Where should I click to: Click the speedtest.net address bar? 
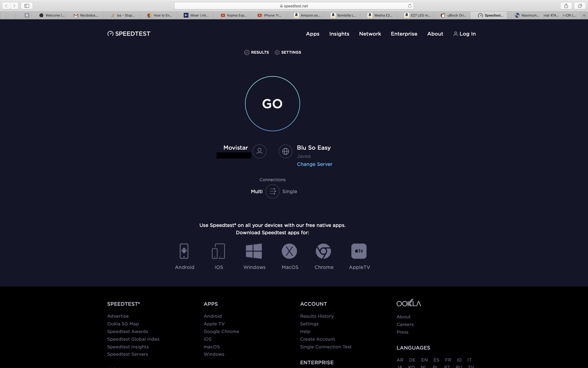click(294, 6)
